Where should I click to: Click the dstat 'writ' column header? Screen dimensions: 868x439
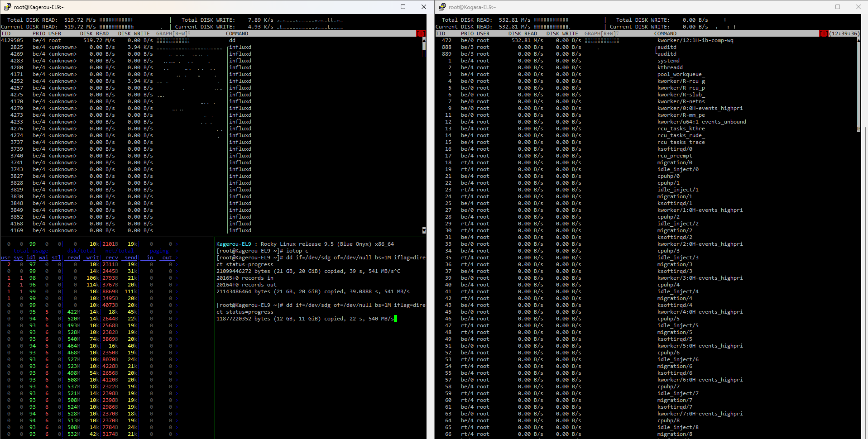(x=92, y=258)
